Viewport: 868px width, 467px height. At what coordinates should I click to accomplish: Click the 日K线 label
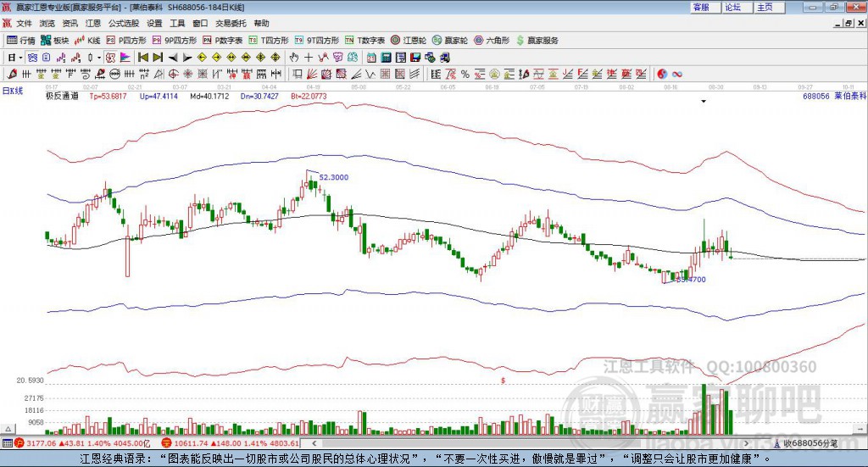coord(12,91)
